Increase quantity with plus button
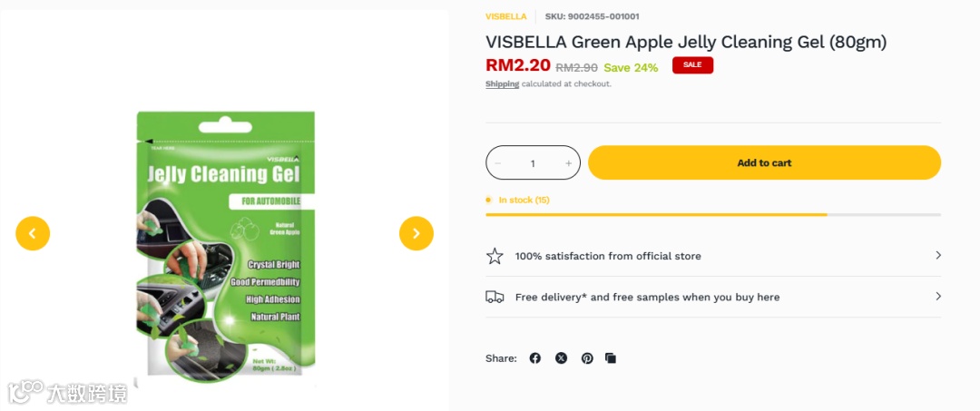This screenshot has height=411, width=980. pyautogui.click(x=568, y=163)
